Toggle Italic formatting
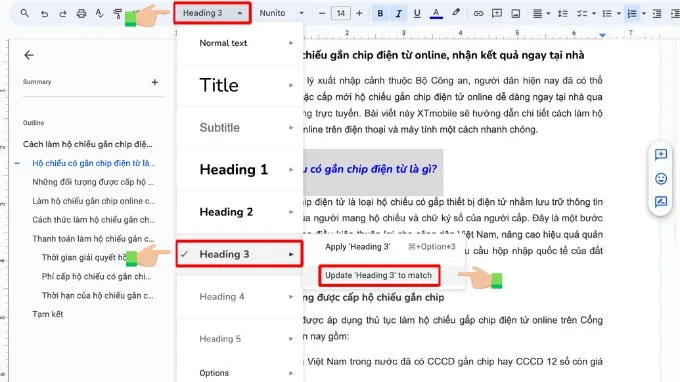This screenshot has height=382, width=680. click(399, 13)
